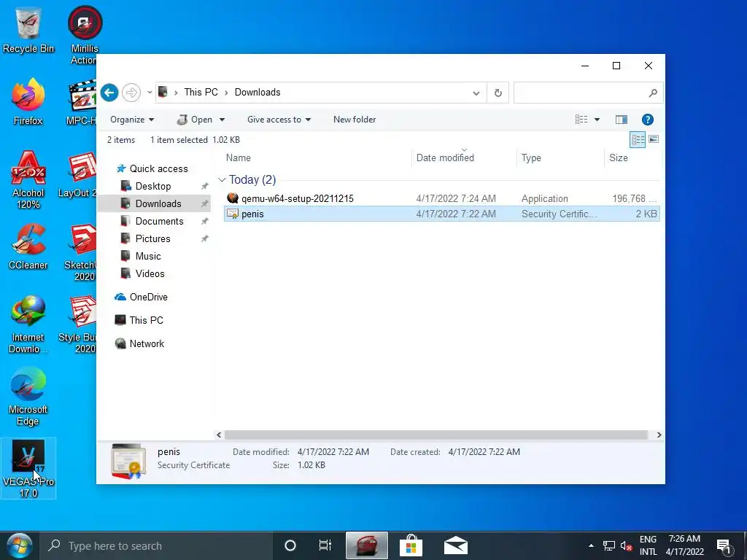747x560 pixels.
Task: Click the New folder button
Action: click(355, 120)
